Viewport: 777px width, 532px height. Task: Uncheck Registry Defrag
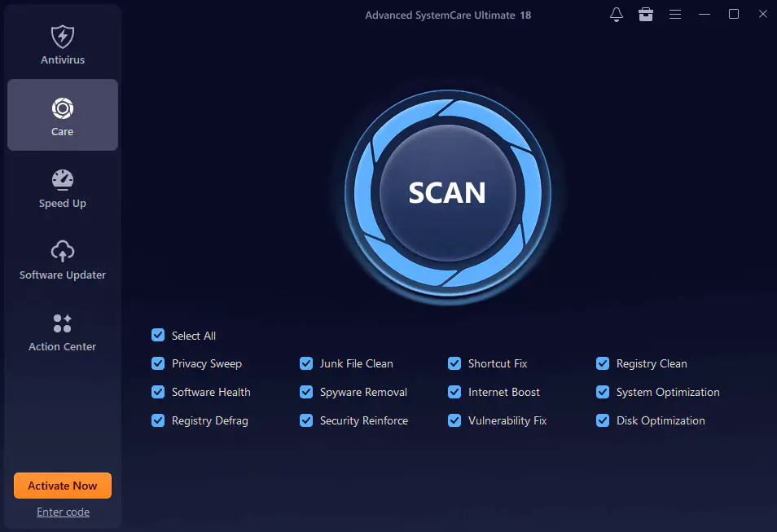coord(157,420)
